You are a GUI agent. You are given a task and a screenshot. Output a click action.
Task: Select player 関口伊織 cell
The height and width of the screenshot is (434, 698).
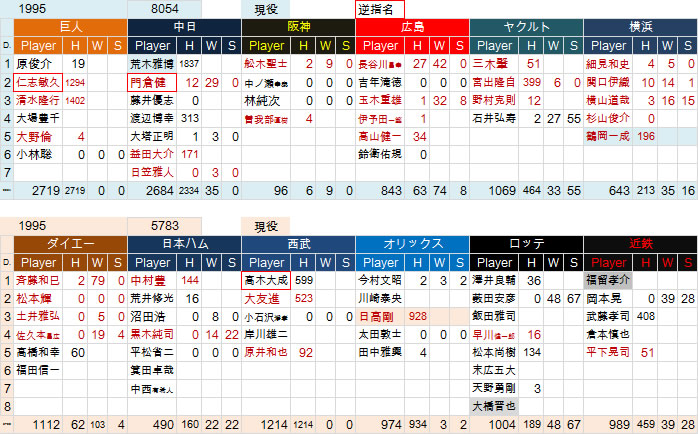coord(608,82)
